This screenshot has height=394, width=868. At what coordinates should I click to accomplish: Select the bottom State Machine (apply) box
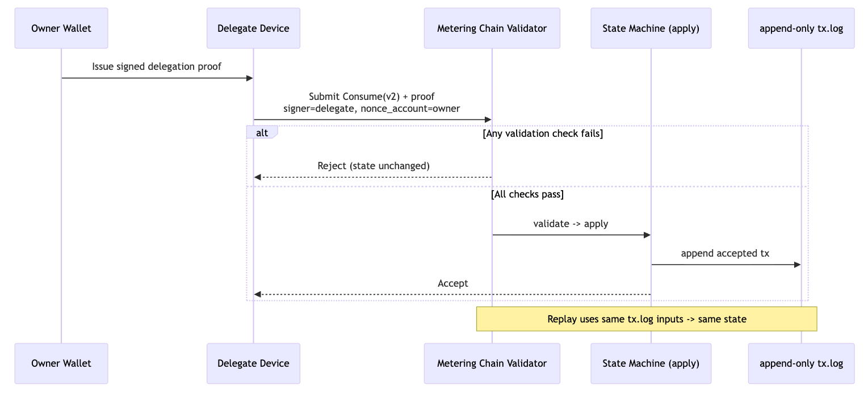tap(651, 363)
